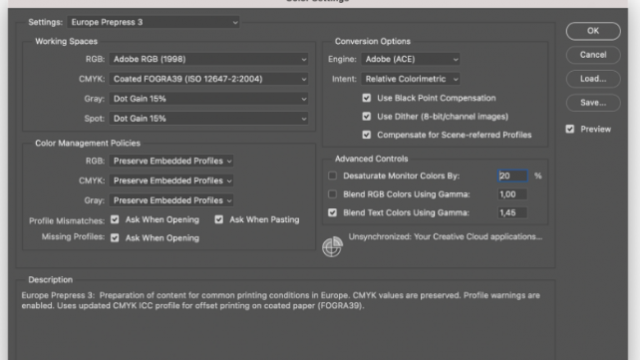Change the Intent Relative Colorimetric dropdown
Image resolution: width=640 pixels, height=360 pixels.
pyautogui.click(x=410, y=79)
